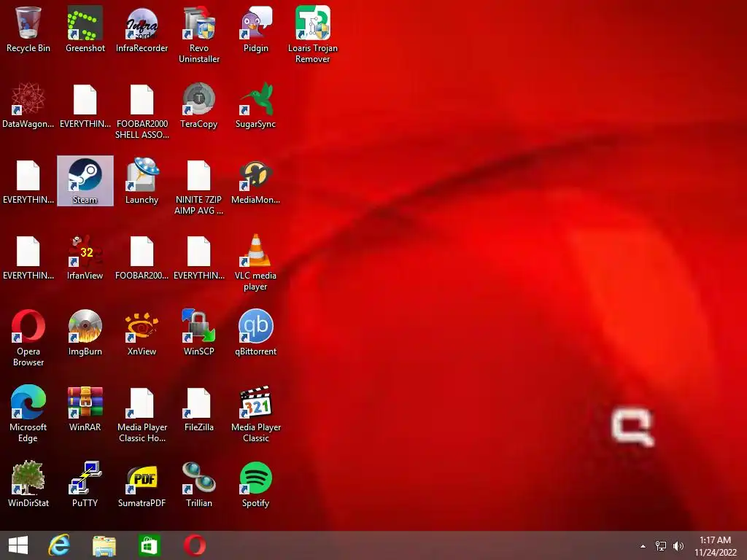The width and height of the screenshot is (747, 560).
Task: Select the Microsoft Edge desktop shortcut
Action: 28,413
